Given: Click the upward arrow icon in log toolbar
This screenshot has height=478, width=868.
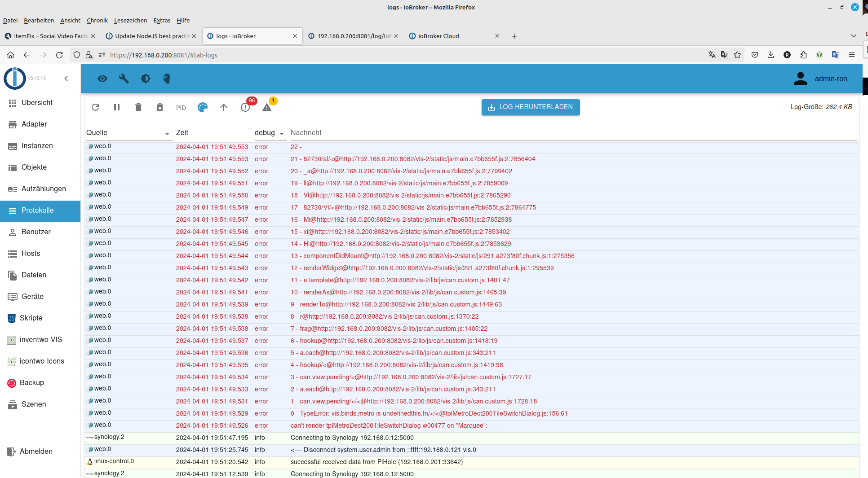Looking at the screenshot, I should coord(224,107).
